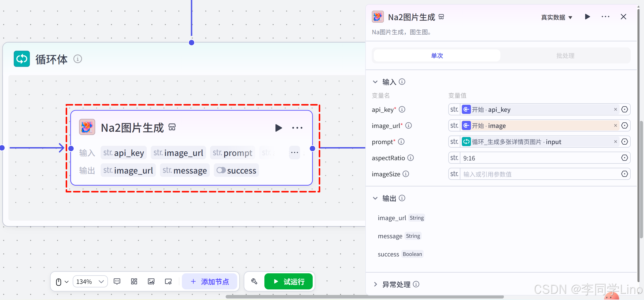
Task: Click the 添加节点 button
Action: click(x=210, y=281)
